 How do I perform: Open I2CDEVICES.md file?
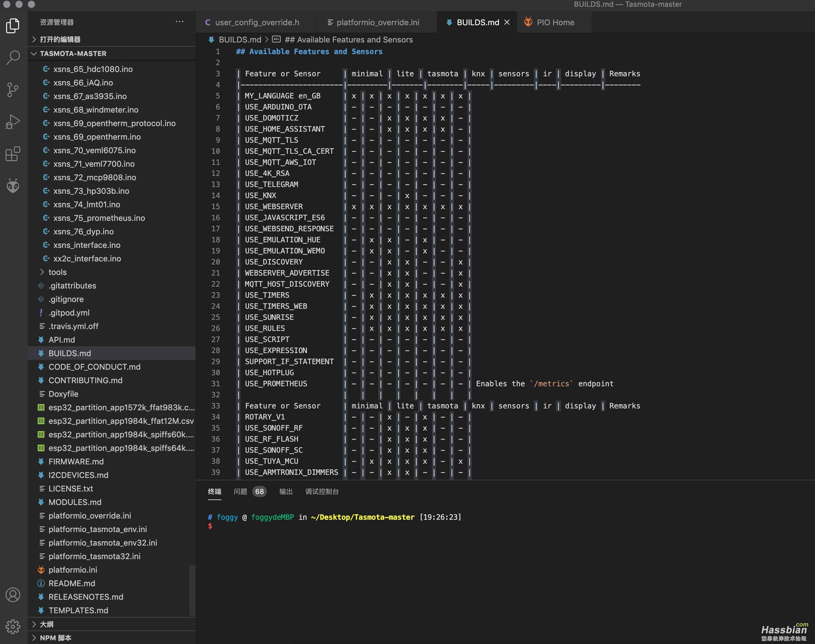pyautogui.click(x=112, y=475)
